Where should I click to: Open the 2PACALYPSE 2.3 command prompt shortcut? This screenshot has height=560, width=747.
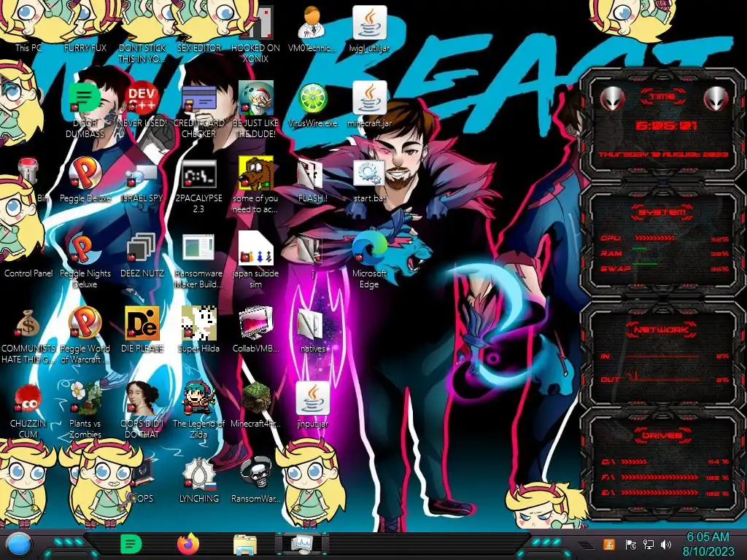[198, 186]
